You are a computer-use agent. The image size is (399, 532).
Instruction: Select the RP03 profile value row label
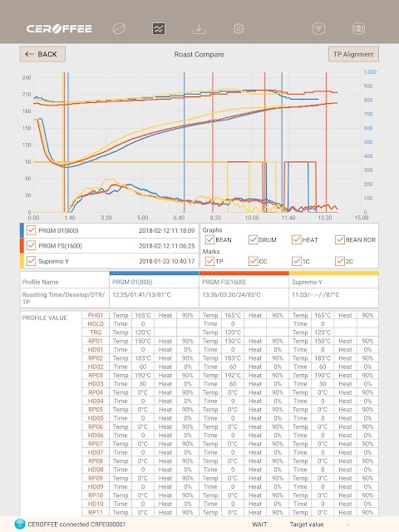click(x=96, y=375)
